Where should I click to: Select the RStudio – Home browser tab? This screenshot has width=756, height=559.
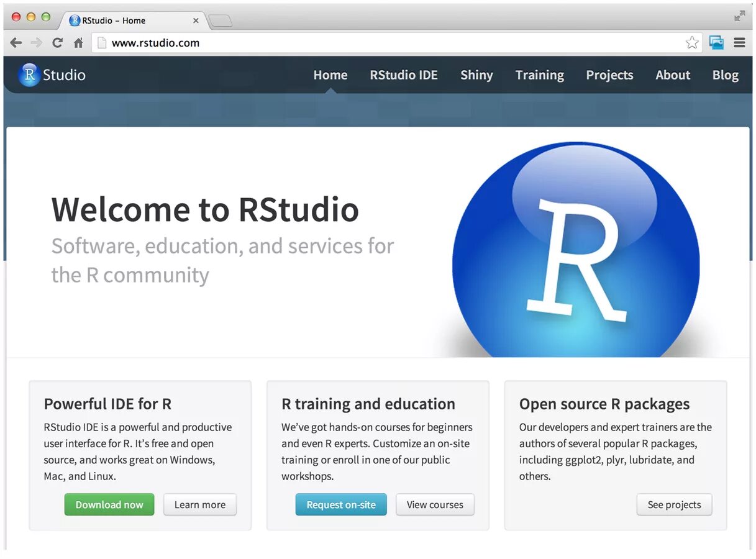tap(132, 20)
